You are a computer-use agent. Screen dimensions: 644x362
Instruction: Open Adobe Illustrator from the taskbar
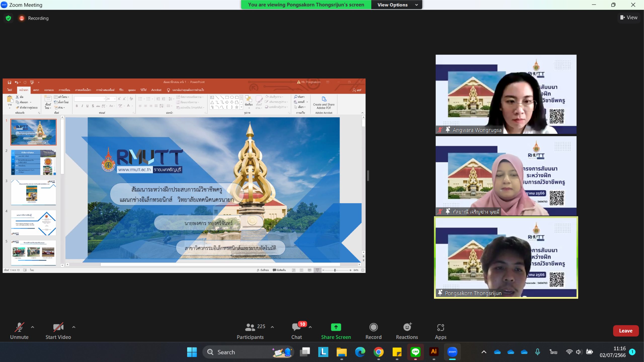click(434, 352)
